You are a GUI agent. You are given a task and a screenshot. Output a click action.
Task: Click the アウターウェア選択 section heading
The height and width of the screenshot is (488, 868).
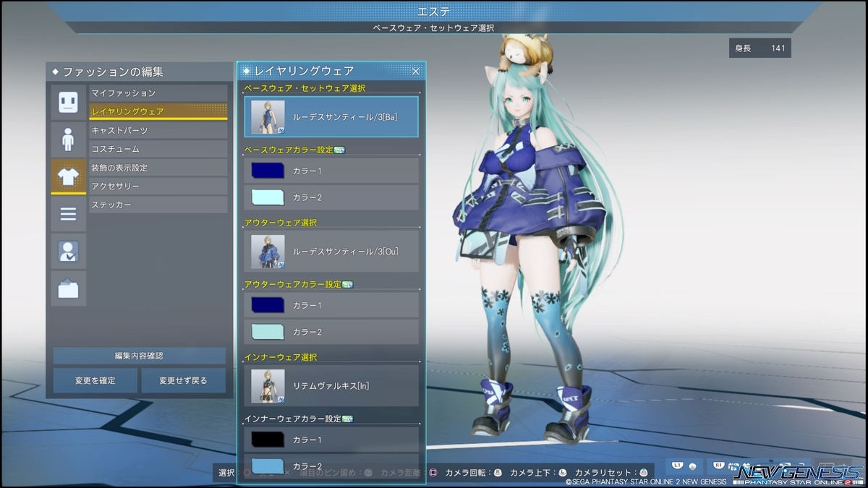point(281,223)
